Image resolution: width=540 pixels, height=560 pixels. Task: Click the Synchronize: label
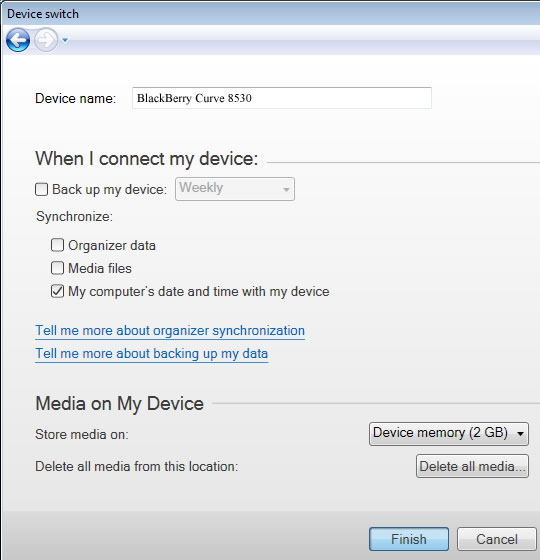(x=74, y=216)
